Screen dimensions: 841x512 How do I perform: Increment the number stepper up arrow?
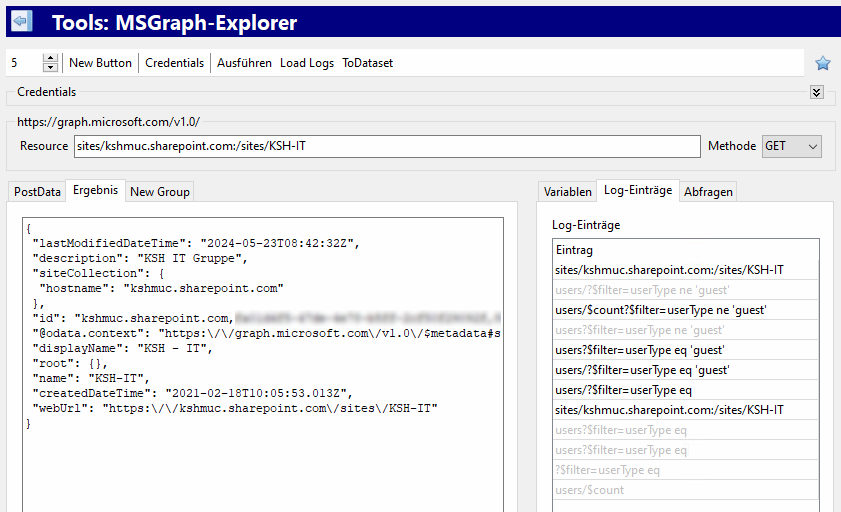tap(51, 58)
